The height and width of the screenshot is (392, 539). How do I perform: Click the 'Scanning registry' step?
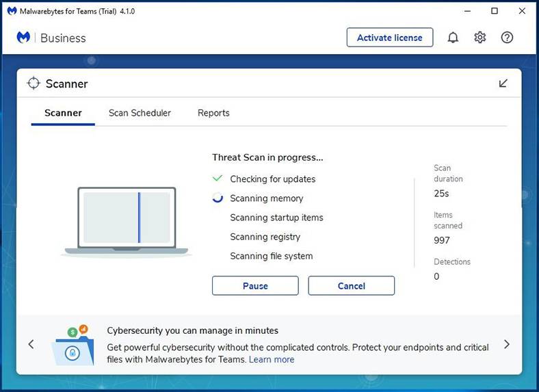click(265, 237)
